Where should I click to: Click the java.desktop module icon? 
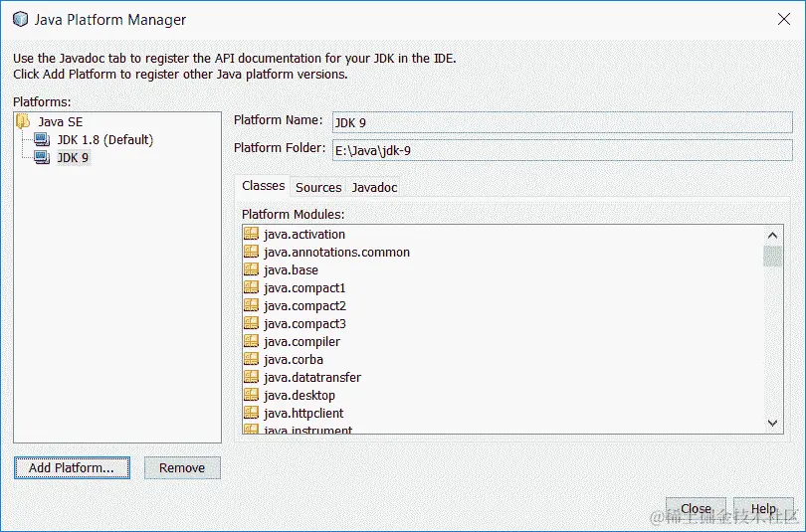251,395
